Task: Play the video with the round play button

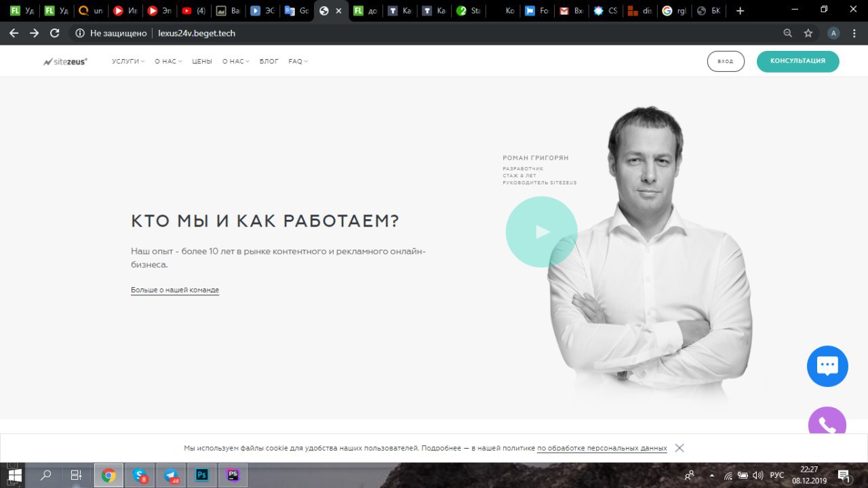Action: [x=541, y=231]
